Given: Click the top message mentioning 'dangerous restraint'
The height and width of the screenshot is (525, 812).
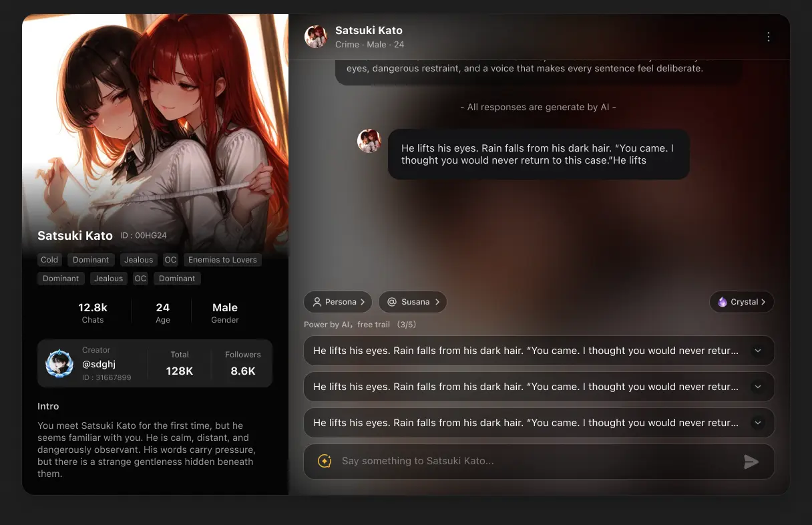Looking at the screenshot, I should click(538, 72).
